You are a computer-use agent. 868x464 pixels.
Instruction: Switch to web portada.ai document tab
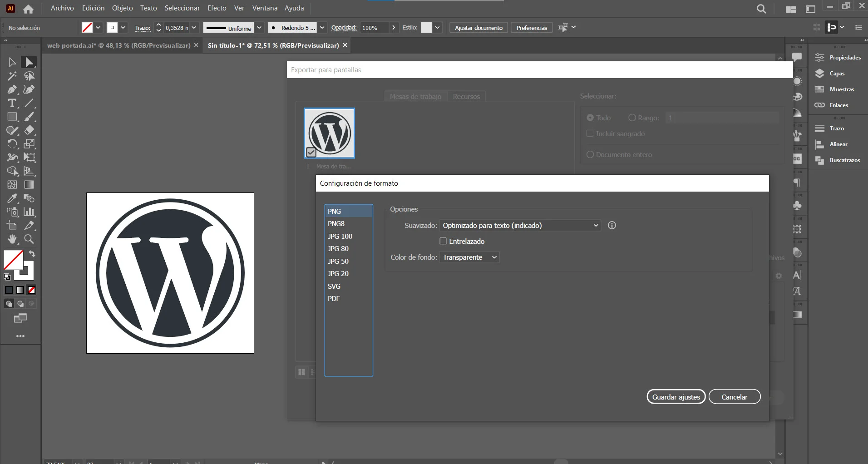(118, 45)
